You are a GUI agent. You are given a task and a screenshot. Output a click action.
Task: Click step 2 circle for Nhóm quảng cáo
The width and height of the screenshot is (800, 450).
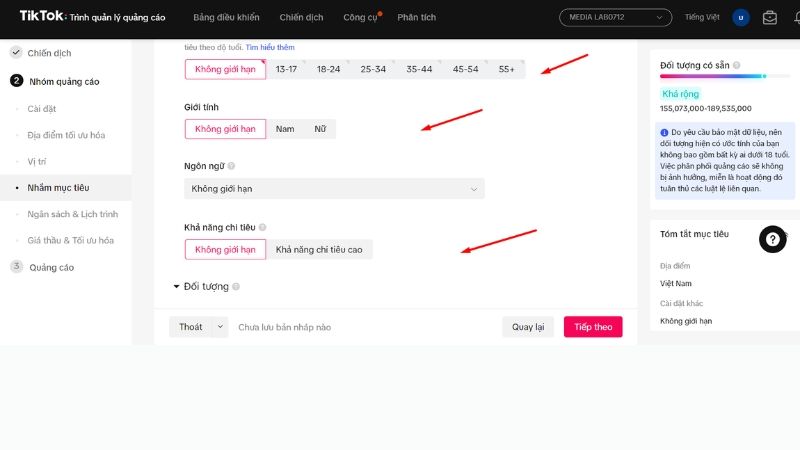16,81
